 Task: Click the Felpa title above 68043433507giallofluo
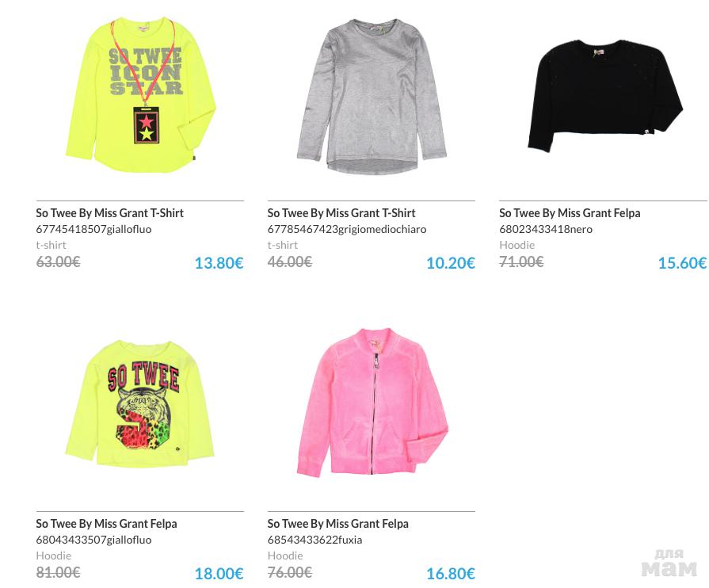[106, 523]
